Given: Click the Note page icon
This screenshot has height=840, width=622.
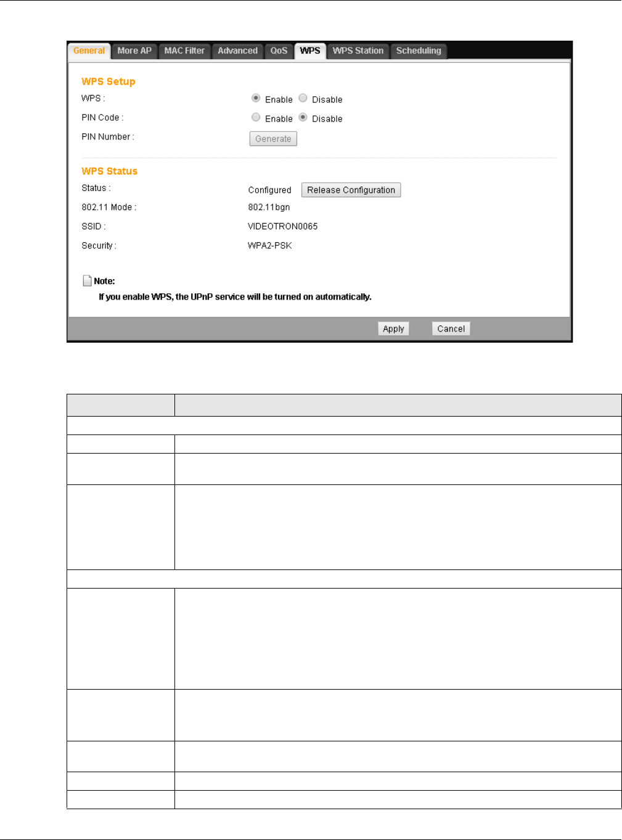Looking at the screenshot, I should click(x=87, y=280).
